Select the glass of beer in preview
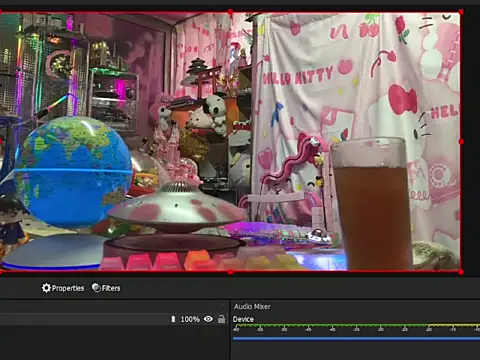This screenshot has width=480, height=360. tap(371, 203)
